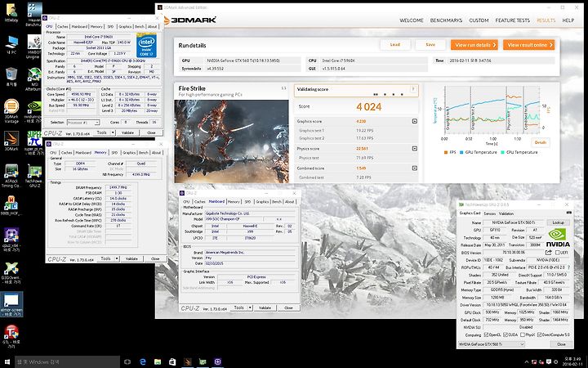
Task: Click the 4 024 score value in 3DMark
Action: [x=368, y=106]
